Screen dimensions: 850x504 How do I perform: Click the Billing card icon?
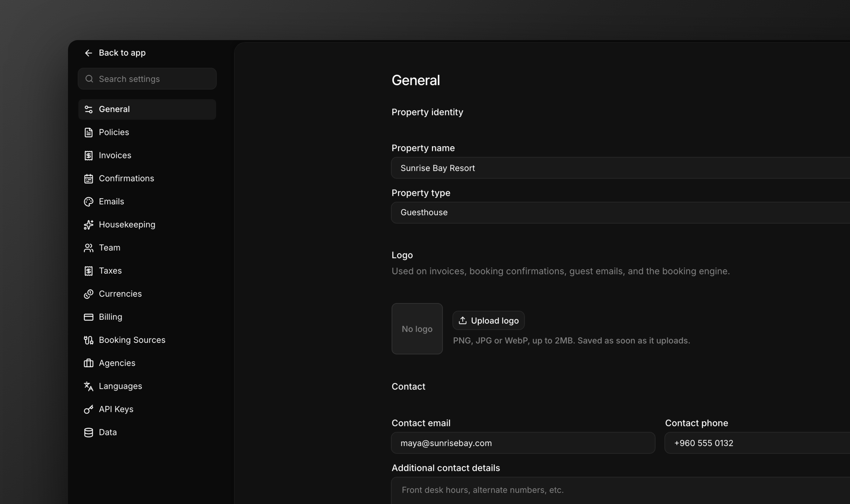[x=88, y=317]
